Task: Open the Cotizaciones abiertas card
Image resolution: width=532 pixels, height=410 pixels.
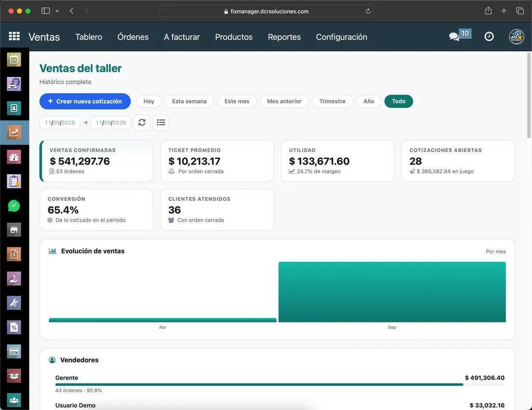Action: (x=458, y=161)
